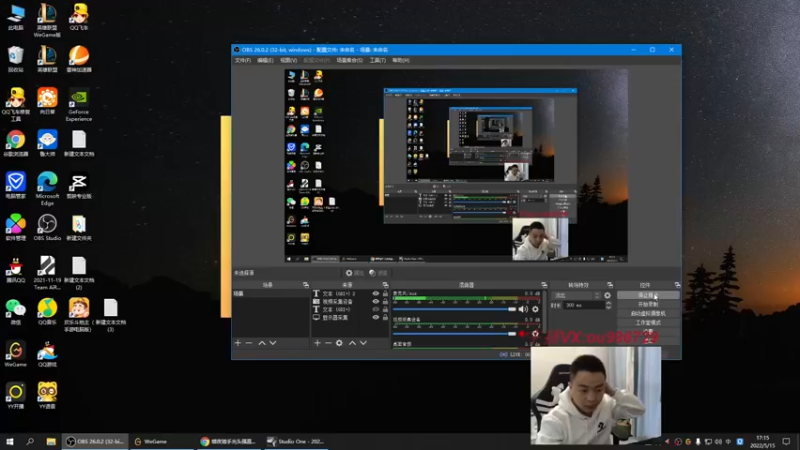
Task: Select the scene entry in Scenes list
Action: [271, 293]
